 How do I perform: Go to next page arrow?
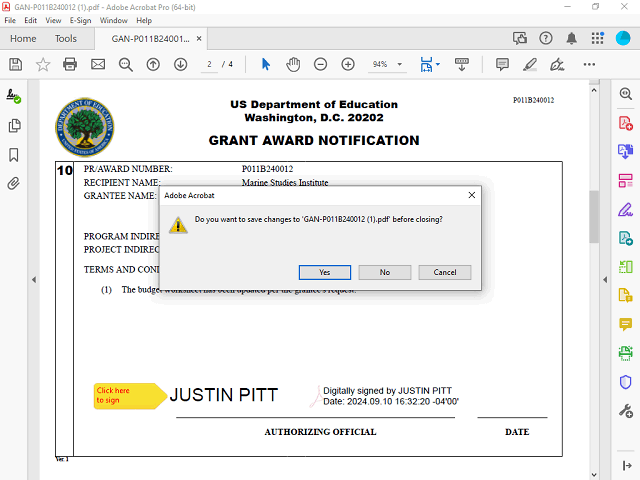tap(180, 64)
